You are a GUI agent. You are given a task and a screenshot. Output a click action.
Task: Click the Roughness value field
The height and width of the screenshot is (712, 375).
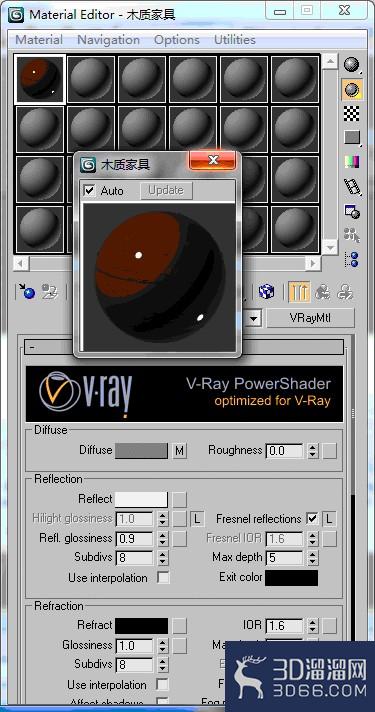(x=284, y=451)
